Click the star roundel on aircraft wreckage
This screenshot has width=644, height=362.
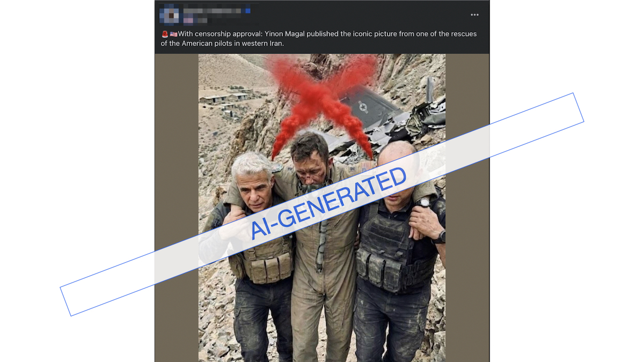coord(363,107)
